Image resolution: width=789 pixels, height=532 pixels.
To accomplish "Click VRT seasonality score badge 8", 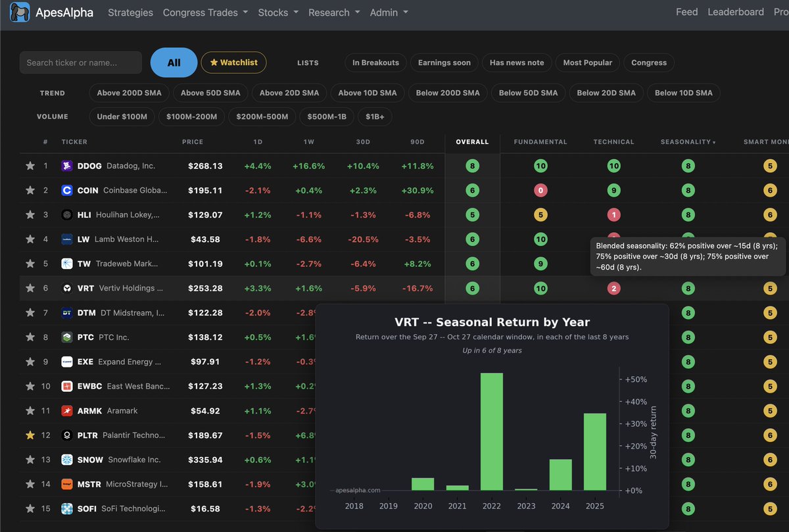I will click(x=688, y=289).
